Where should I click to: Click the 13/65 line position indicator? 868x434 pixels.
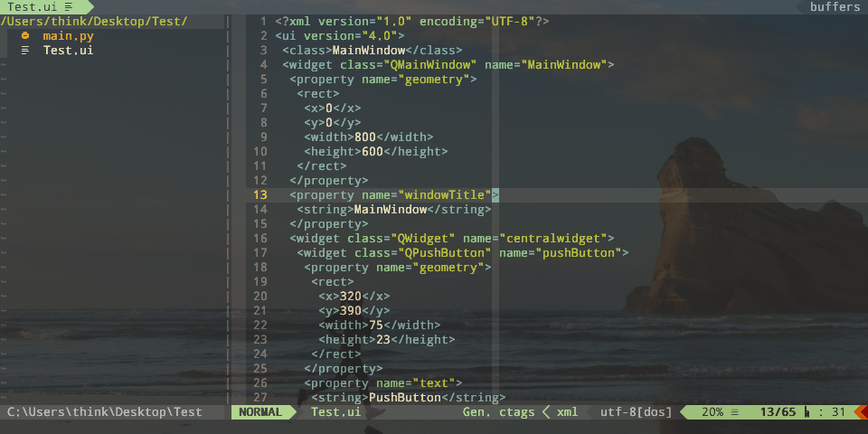(778, 412)
